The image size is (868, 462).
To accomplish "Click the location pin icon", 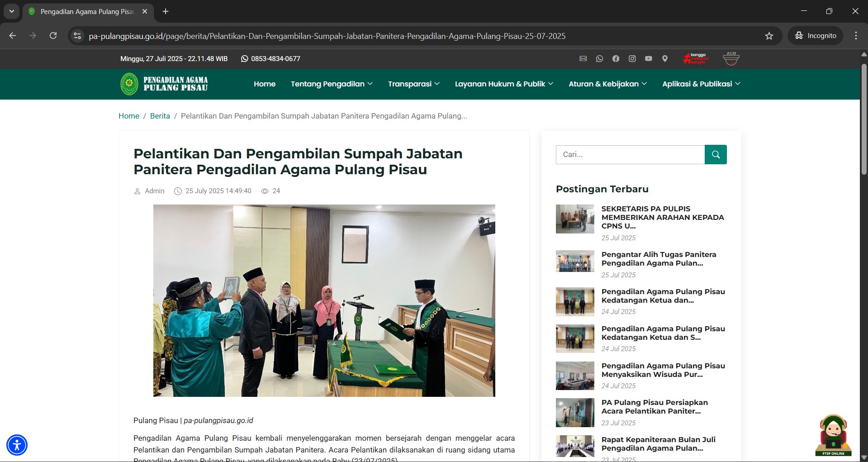I will tap(664, 59).
